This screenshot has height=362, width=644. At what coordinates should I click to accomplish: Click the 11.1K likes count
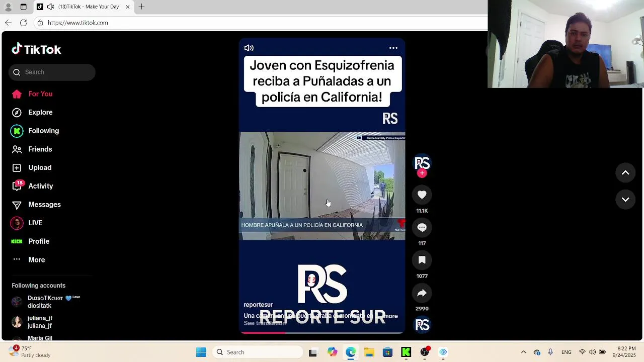422,211
